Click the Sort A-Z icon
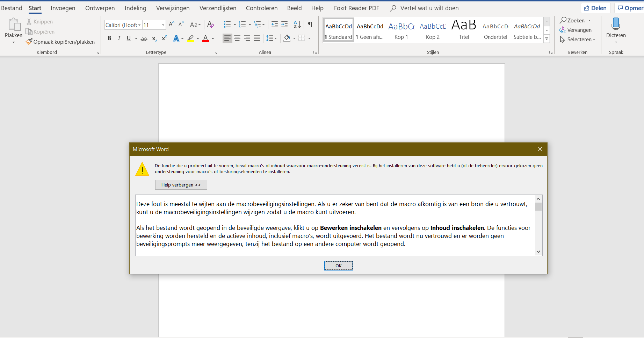This screenshot has width=644, height=338. tap(297, 24)
